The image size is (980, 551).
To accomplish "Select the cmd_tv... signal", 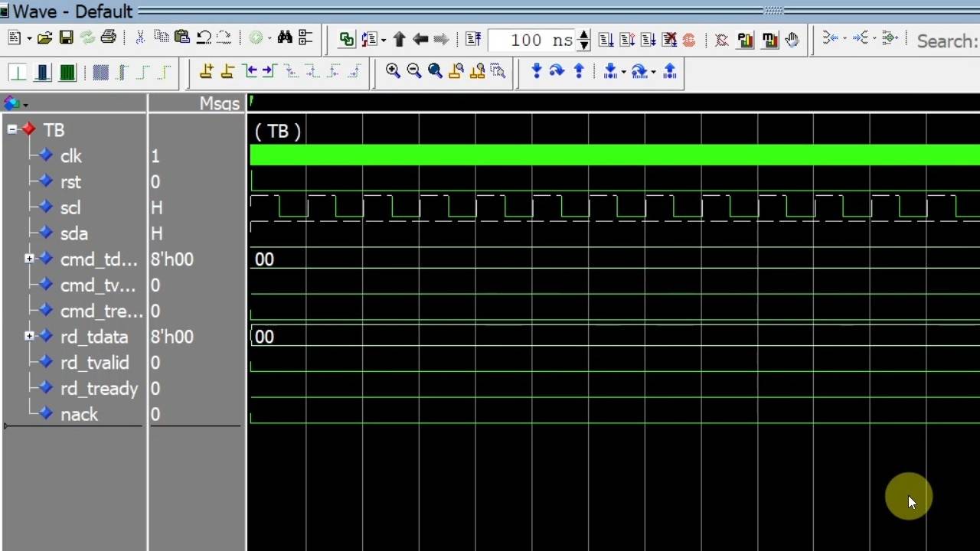I will click(97, 285).
